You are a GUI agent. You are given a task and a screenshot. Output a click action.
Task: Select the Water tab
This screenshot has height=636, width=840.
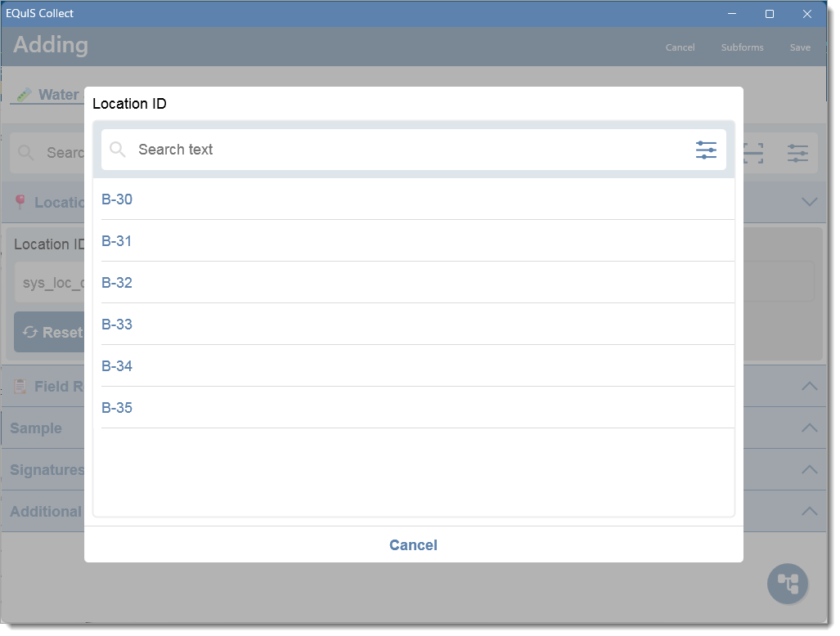48,95
